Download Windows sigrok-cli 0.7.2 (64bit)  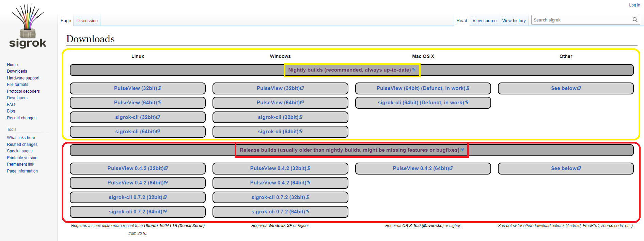(x=280, y=212)
